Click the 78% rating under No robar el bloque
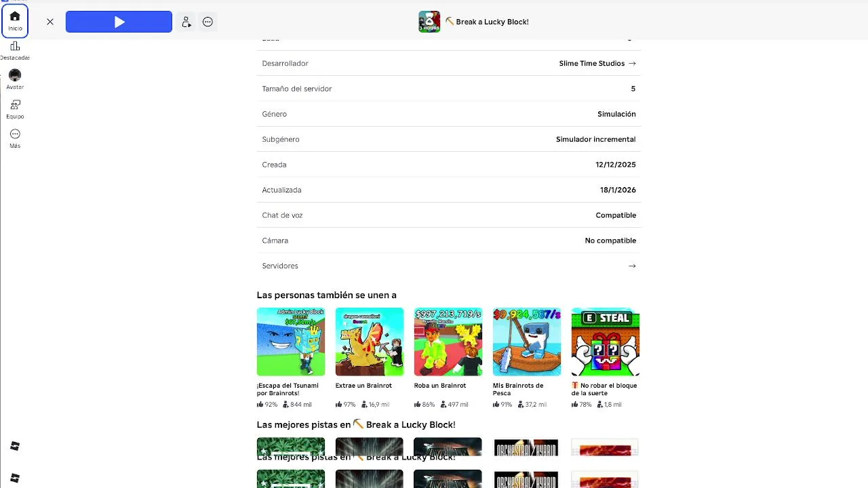Viewport: 868px width, 488px height. click(582, 405)
